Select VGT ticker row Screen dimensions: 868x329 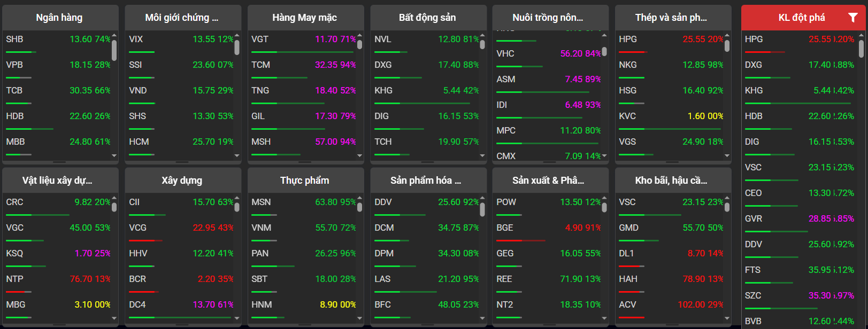[303, 43]
